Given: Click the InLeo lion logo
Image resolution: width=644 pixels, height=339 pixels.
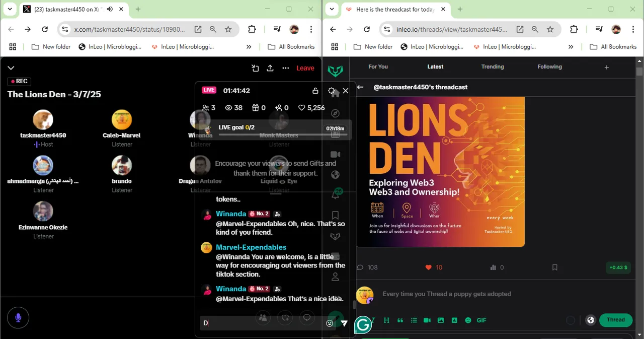Looking at the screenshot, I should tap(335, 71).
